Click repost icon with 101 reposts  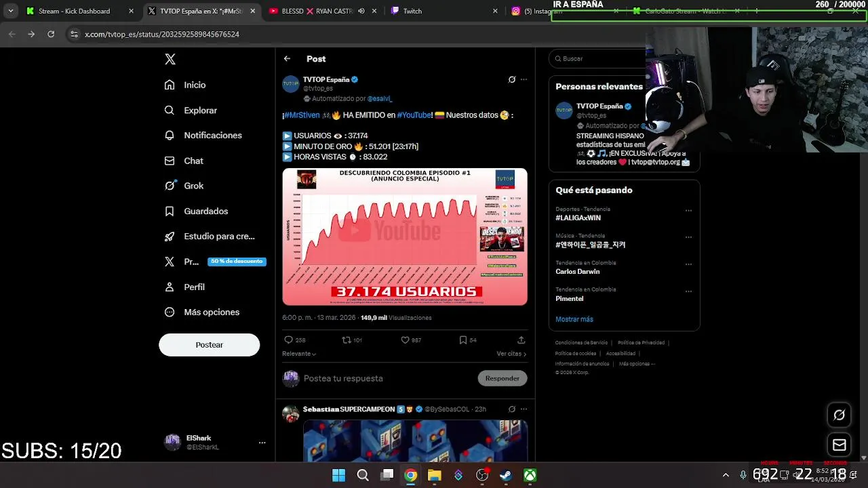[x=347, y=340]
